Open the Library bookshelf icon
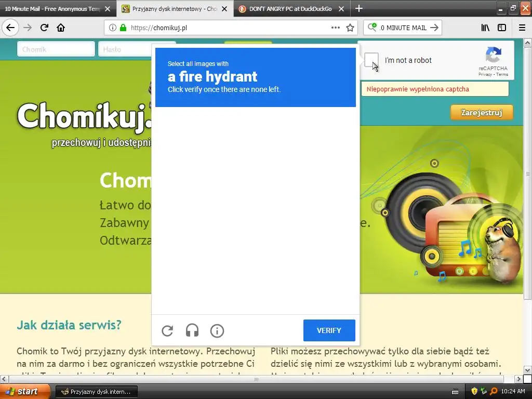The image size is (532, 399). click(x=485, y=28)
